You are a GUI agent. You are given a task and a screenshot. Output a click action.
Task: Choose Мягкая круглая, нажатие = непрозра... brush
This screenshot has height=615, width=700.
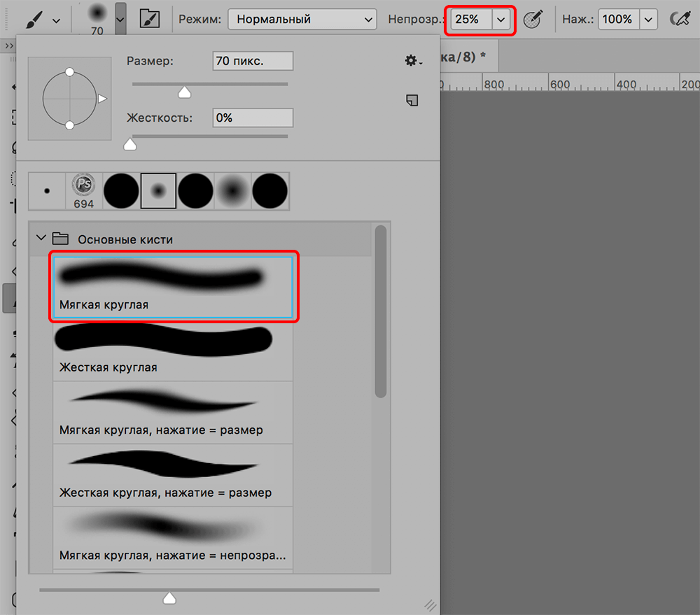[173, 538]
